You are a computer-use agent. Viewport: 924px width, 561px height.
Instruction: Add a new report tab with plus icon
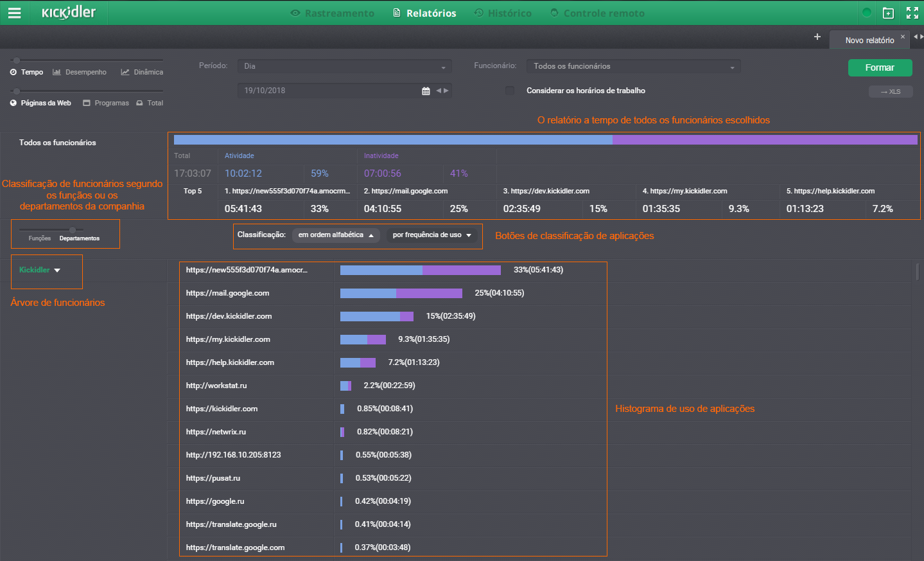tap(817, 37)
